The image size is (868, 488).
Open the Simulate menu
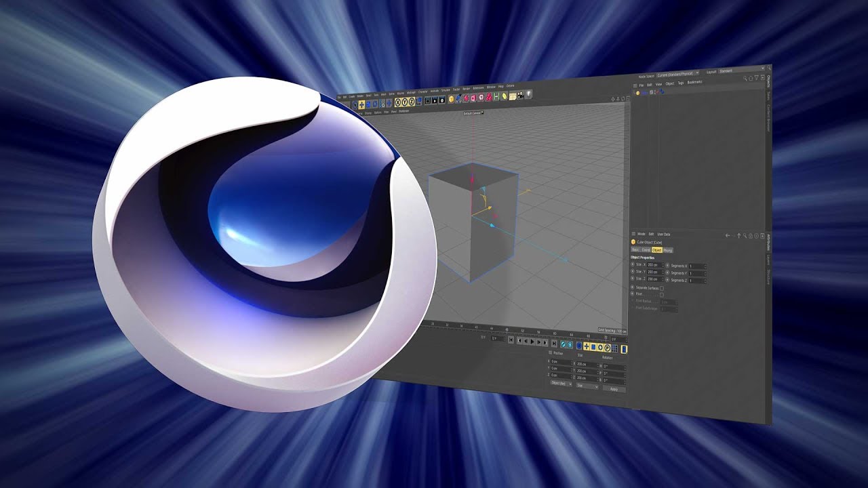[x=446, y=90]
